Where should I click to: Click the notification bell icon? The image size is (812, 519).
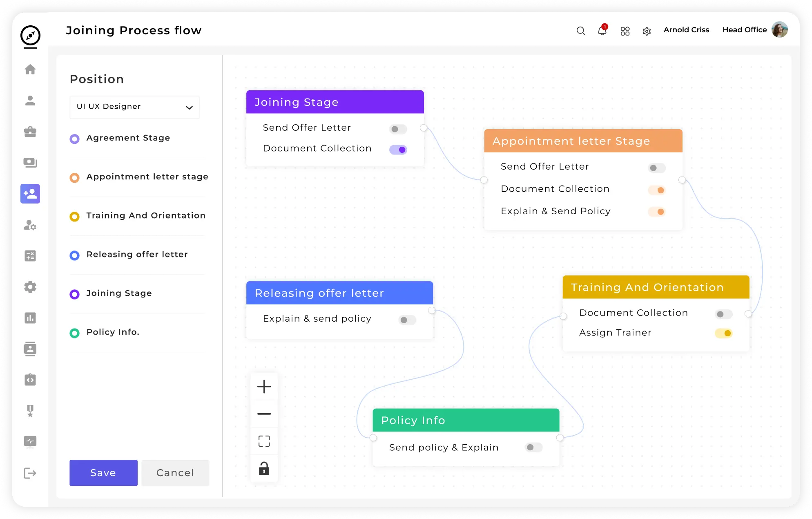[x=602, y=31]
